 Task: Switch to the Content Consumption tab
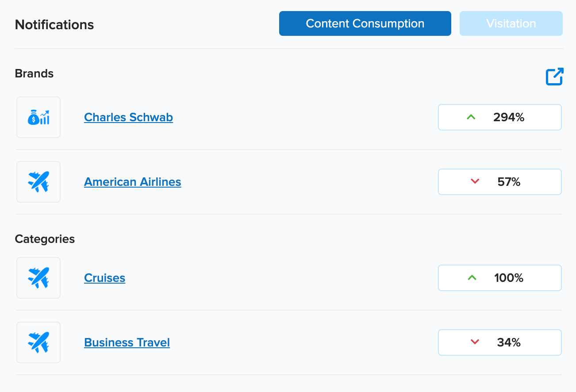point(365,23)
